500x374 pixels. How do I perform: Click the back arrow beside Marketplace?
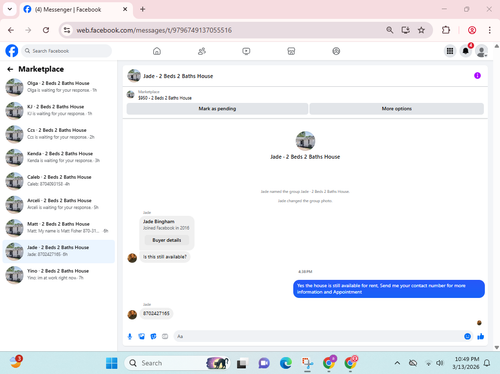click(10, 69)
